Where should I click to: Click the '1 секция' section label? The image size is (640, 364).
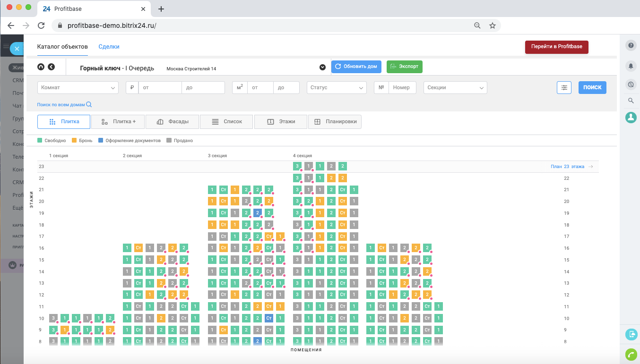(59, 155)
